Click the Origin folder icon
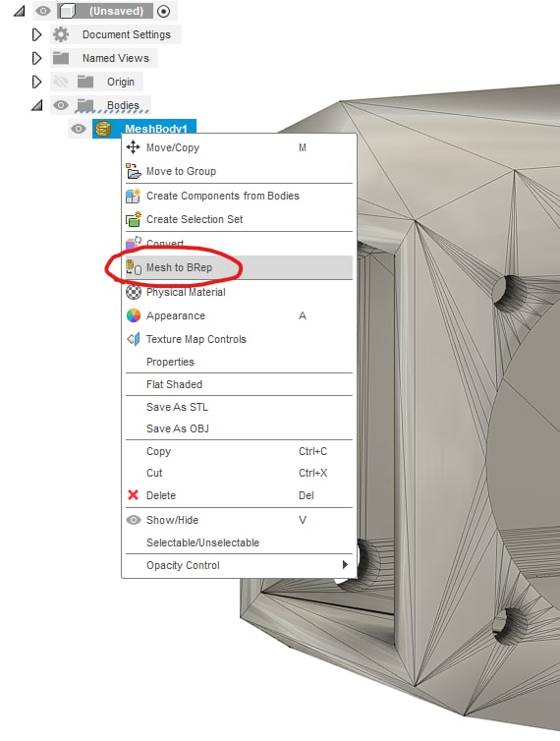Image resolution: width=560 pixels, height=741 pixels. 85,82
